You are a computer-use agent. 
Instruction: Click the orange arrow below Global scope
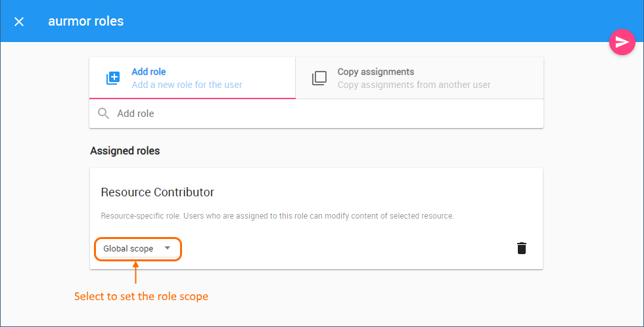(x=136, y=272)
